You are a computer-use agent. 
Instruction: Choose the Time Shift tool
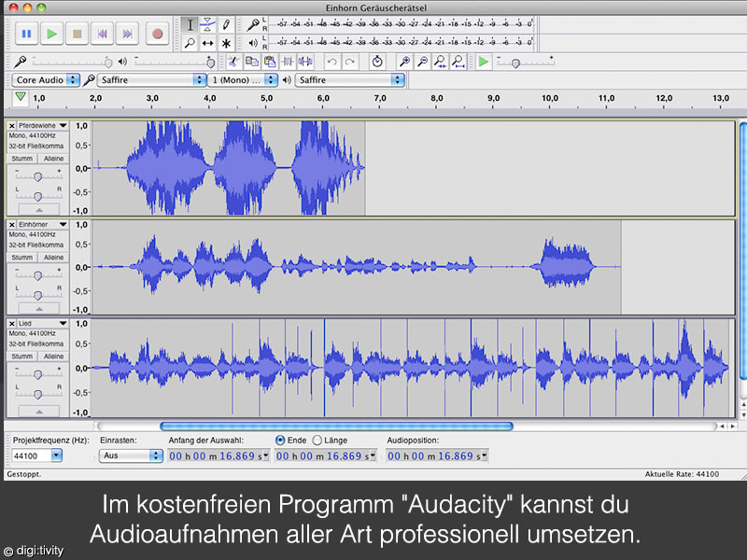[x=207, y=43]
